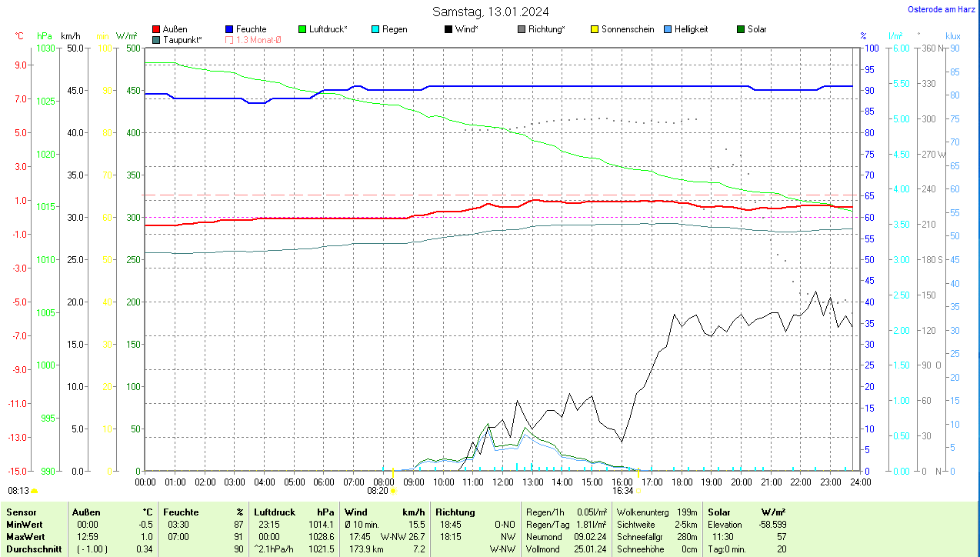Click the red Außen legend swatch
The image size is (980, 557).
click(157, 29)
